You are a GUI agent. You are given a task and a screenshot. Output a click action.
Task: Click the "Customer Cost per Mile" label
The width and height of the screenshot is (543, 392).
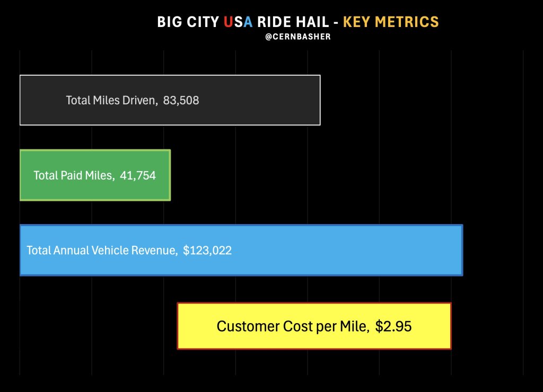coord(293,326)
